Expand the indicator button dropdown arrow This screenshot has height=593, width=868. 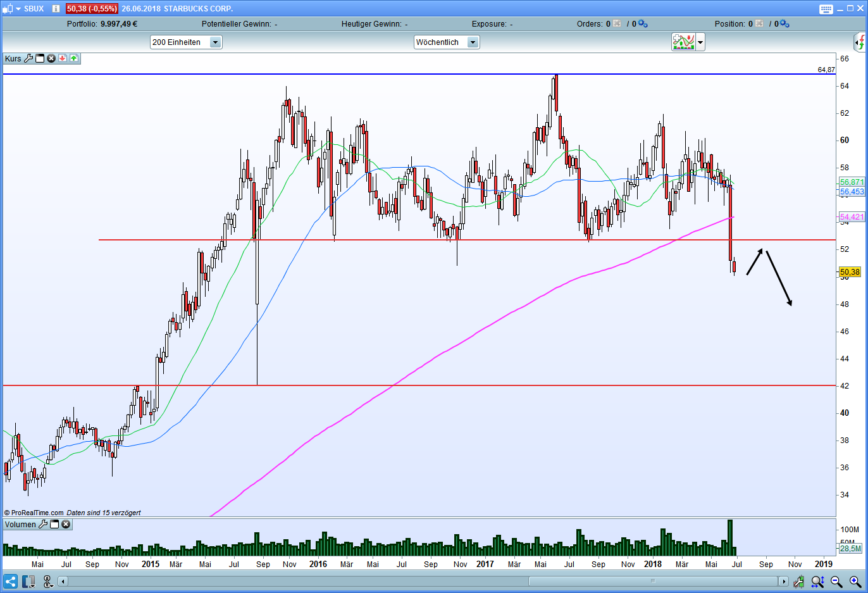(x=700, y=42)
